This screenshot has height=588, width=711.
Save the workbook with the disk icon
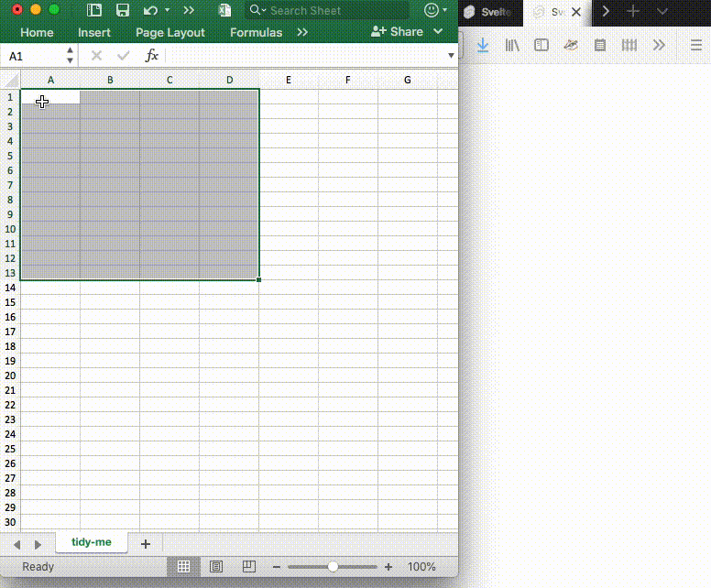(123, 10)
